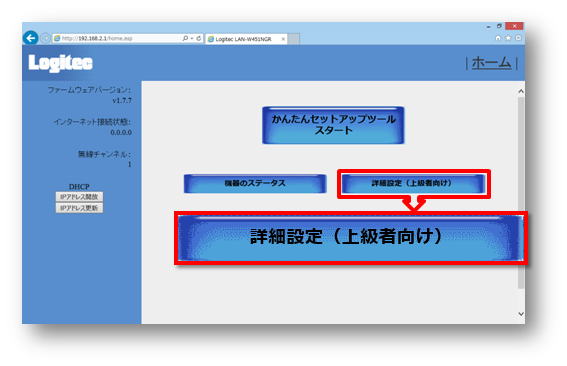This screenshot has width=567, height=366.
Task: Close the Logitec LAN-W451NGR tab
Action: [x=283, y=39]
